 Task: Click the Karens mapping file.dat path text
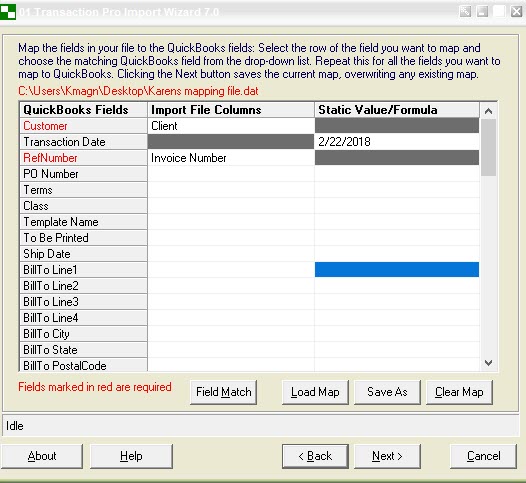(138, 91)
